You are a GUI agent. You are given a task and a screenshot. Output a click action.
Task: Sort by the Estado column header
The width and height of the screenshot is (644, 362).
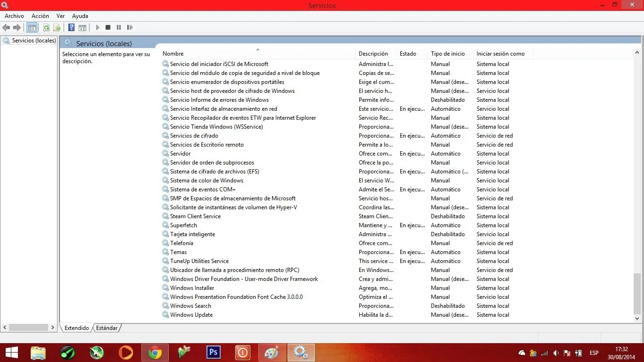pyautogui.click(x=412, y=54)
